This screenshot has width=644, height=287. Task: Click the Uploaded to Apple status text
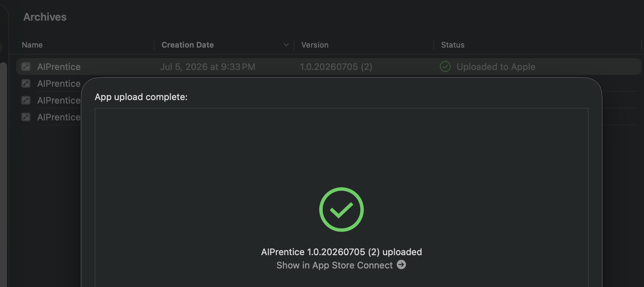(x=496, y=66)
